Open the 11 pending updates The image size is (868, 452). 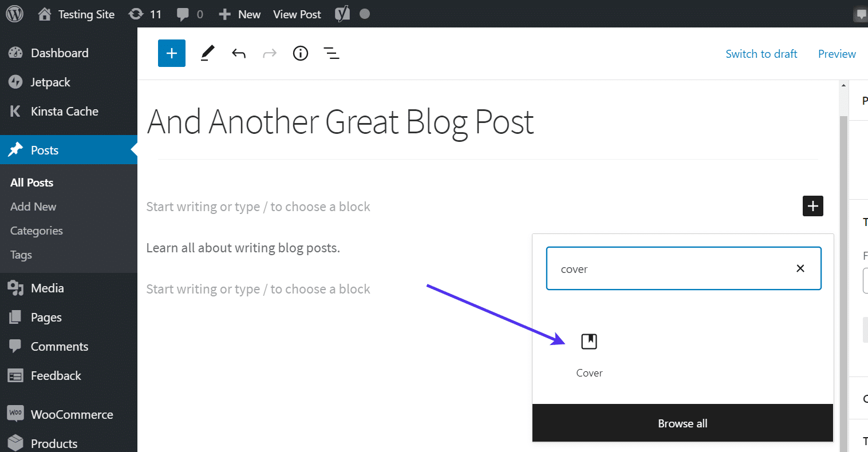[x=145, y=14]
